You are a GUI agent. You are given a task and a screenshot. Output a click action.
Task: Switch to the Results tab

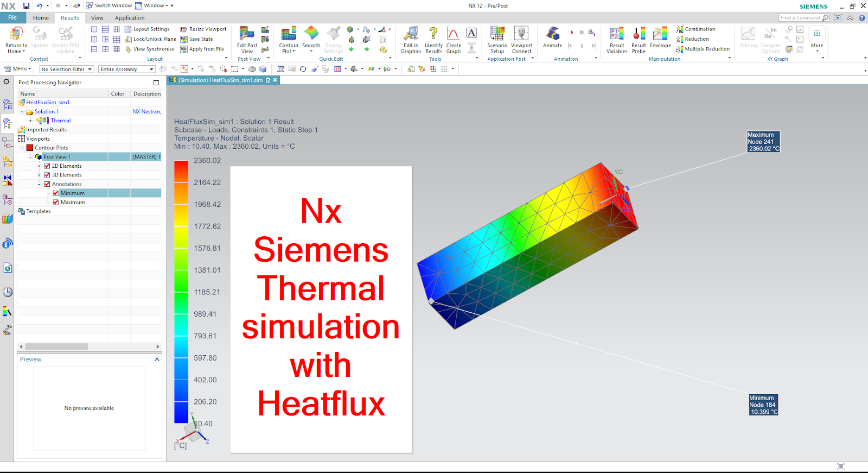click(x=70, y=18)
